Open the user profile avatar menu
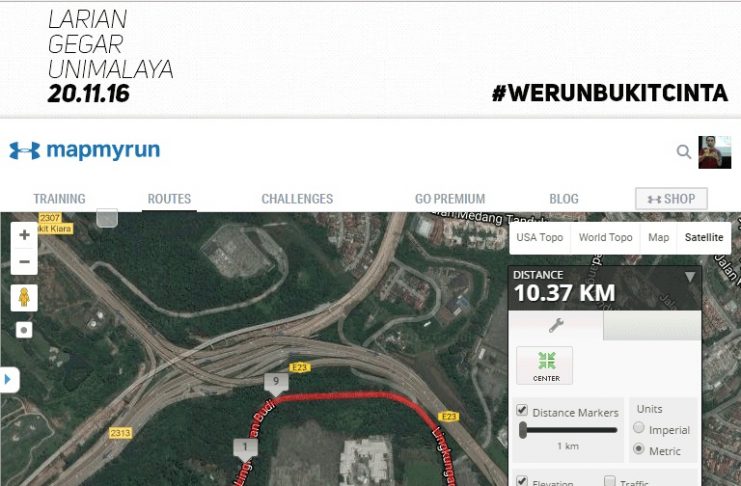741x486 pixels. coord(715,152)
